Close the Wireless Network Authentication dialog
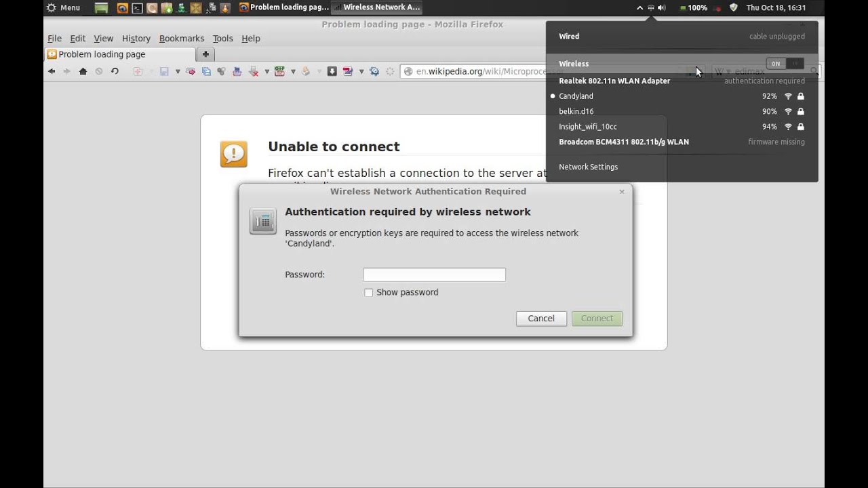Image resolution: width=868 pixels, height=488 pixels. (622, 192)
